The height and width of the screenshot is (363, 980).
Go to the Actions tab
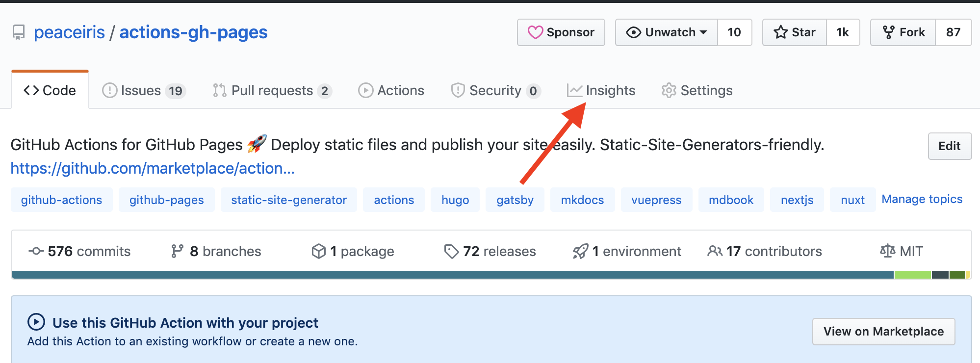click(391, 91)
